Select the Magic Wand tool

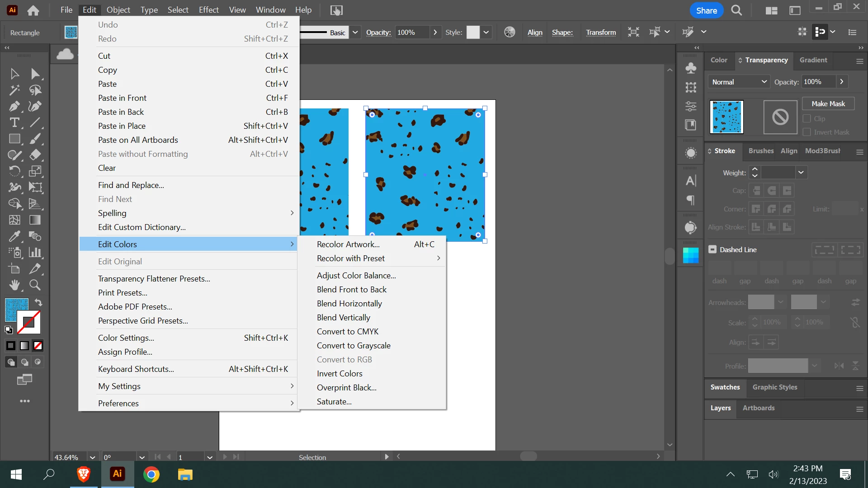tap(14, 90)
